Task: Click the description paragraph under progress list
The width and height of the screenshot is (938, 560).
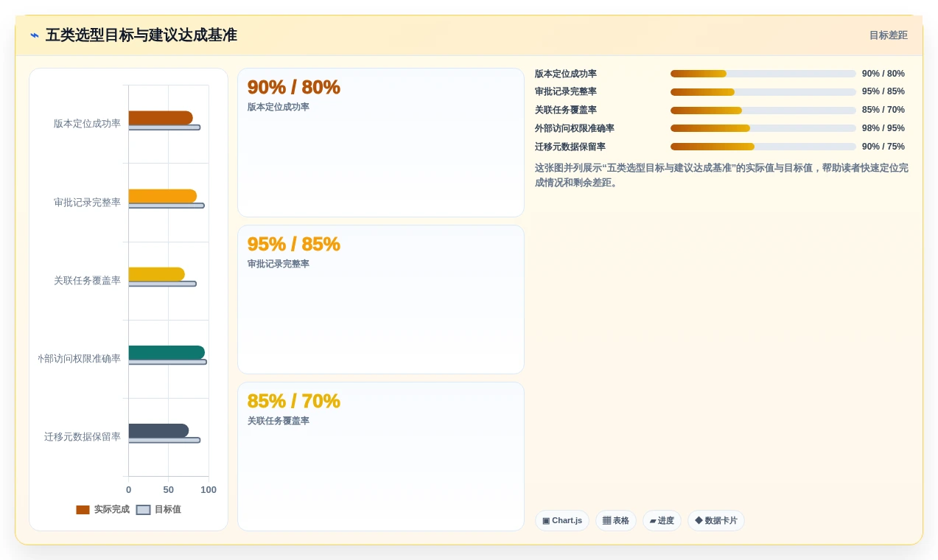Action: tap(721, 175)
